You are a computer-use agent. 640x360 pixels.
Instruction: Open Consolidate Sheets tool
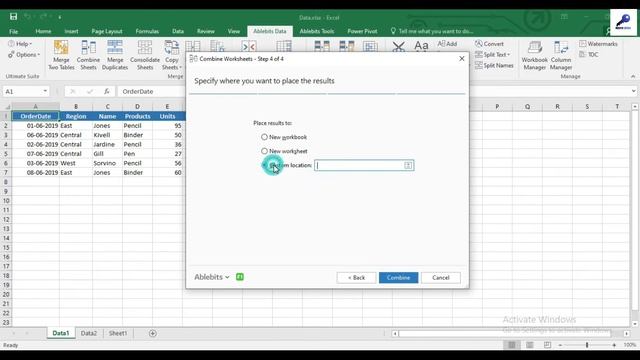pos(144,55)
